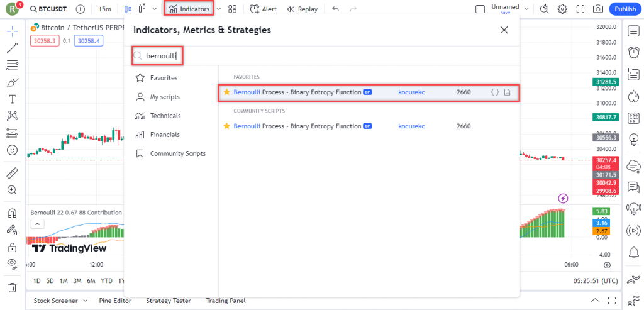Open the ideas stream broadcast icon

pos(633,209)
